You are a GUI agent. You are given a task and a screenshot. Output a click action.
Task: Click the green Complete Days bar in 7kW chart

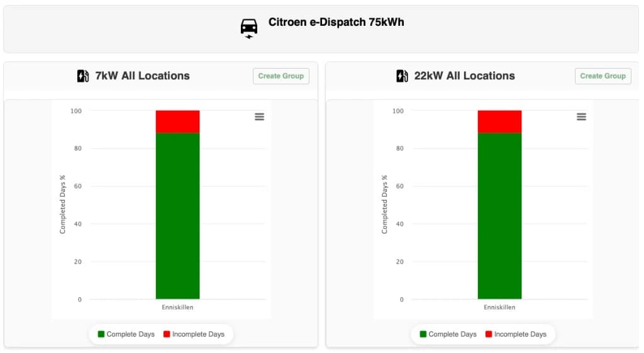[177, 216]
